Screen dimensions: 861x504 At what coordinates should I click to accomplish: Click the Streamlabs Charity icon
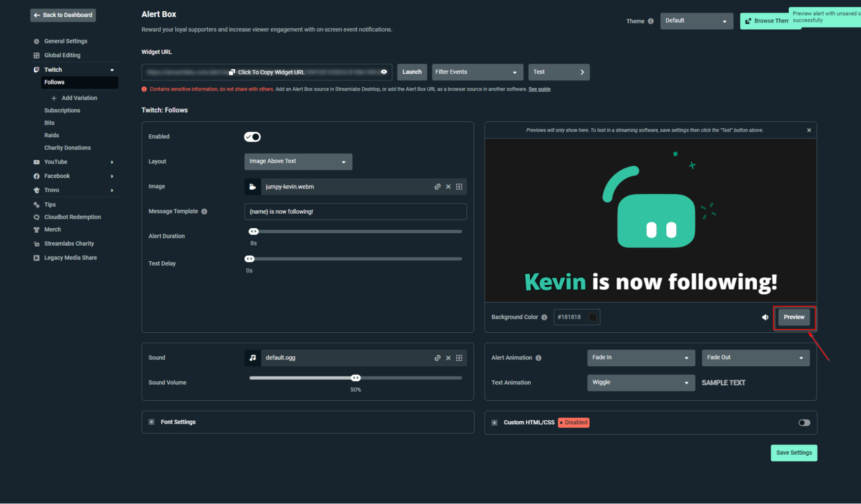[36, 244]
